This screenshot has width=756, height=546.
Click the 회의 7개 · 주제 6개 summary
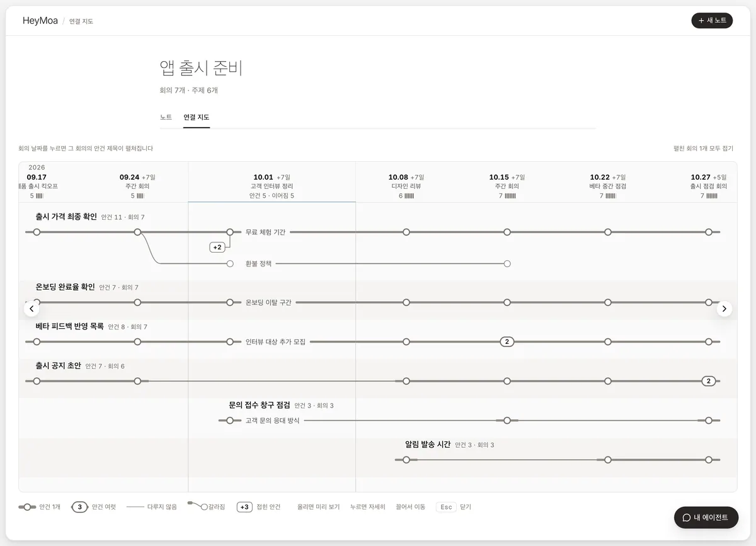(189, 90)
